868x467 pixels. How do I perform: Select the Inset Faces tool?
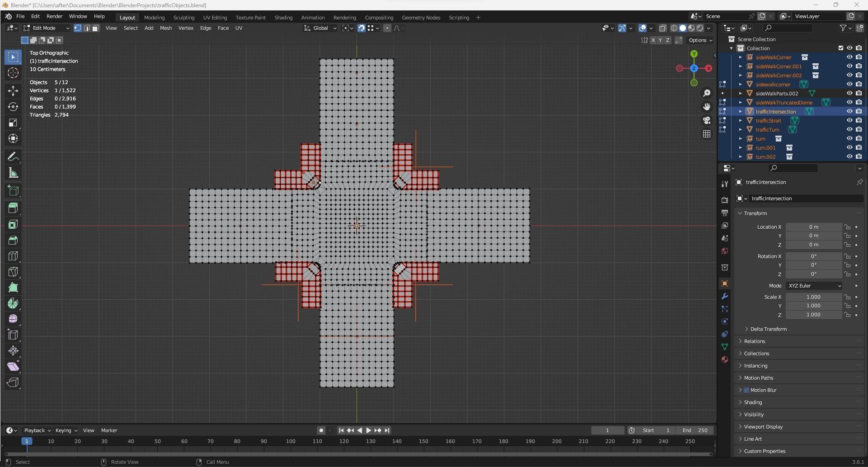(x=13, y=224)
